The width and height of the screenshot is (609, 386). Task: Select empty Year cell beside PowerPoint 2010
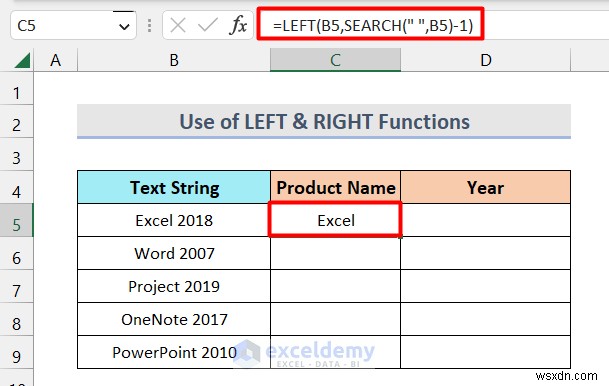(485, 352)
